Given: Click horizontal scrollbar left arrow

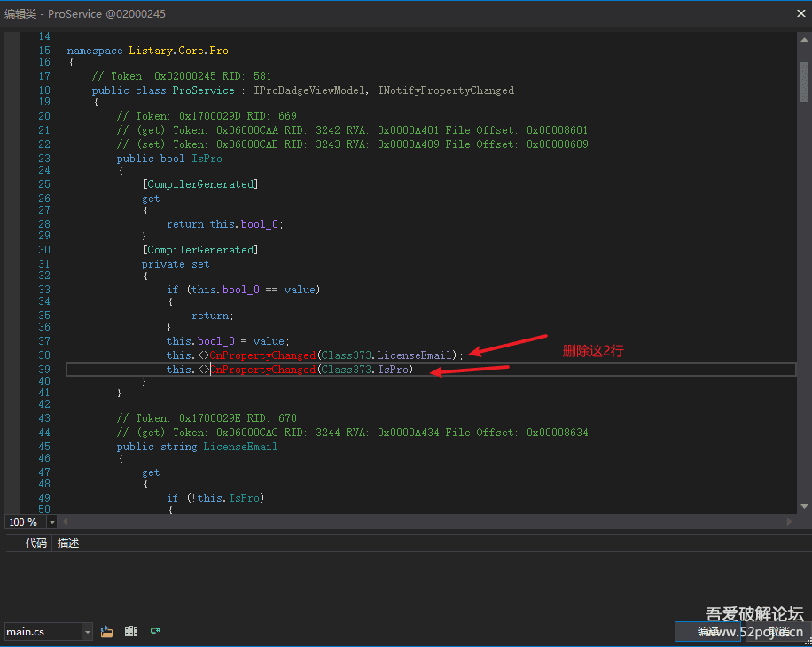Looking at the screenshot, I should click(66, 522).
